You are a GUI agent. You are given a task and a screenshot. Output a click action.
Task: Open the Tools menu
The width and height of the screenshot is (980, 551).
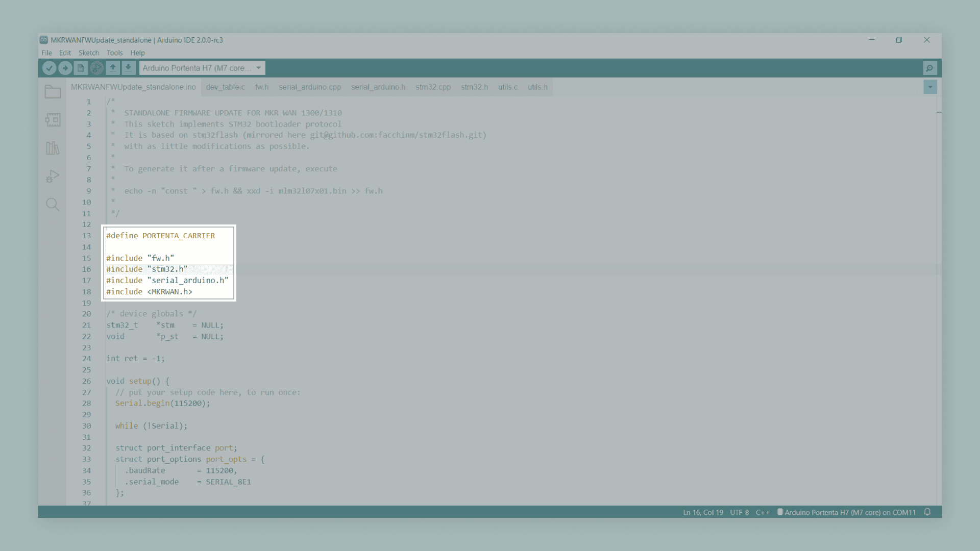pos(114,53)
